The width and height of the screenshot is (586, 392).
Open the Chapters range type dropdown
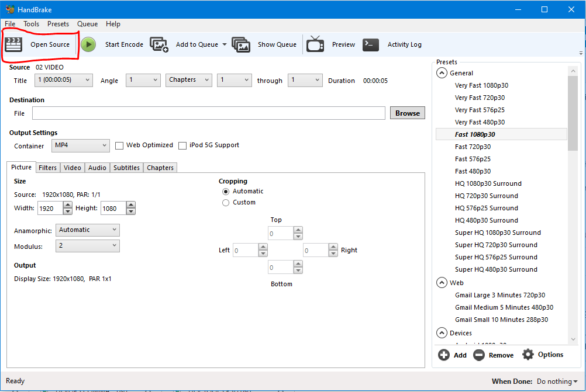[189, 80]
